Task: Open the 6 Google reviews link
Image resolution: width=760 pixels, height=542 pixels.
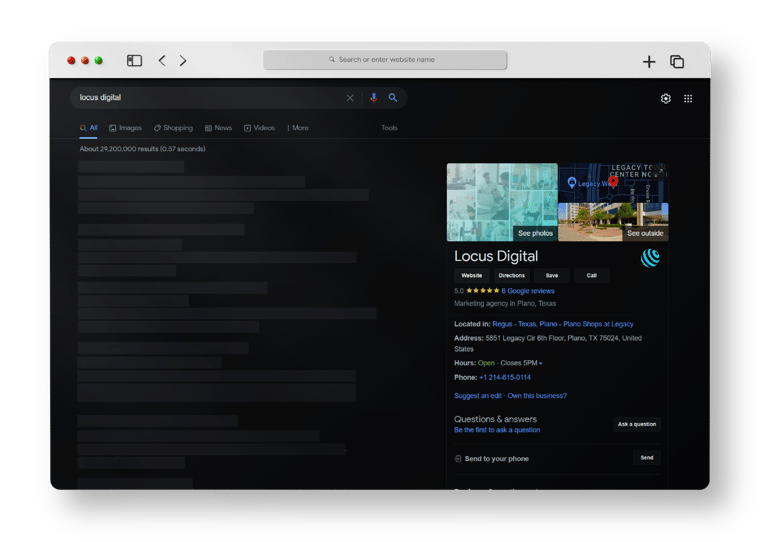Action: [526, 291]
